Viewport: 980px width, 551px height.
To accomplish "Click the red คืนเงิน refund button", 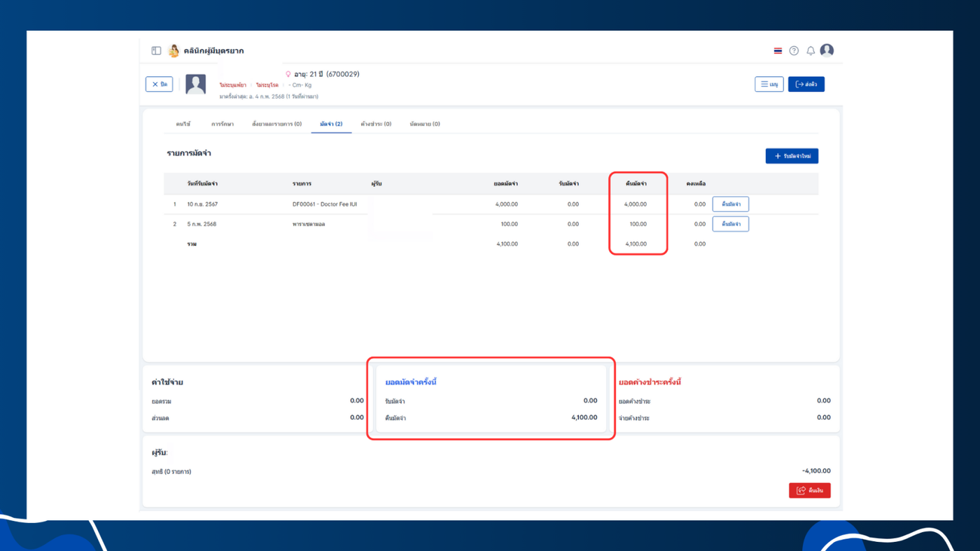I will click(x=809, y=491).
